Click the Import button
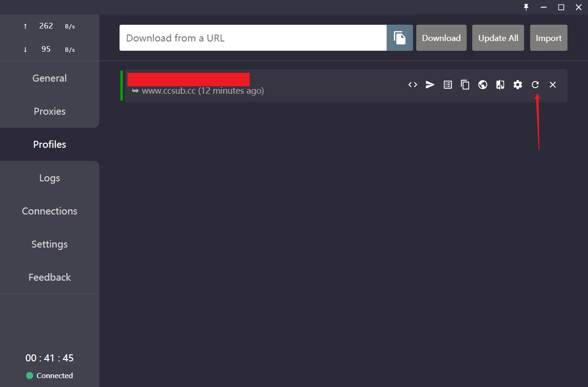The width and height of the screenshot is (588, 387). tap(549, 38)
